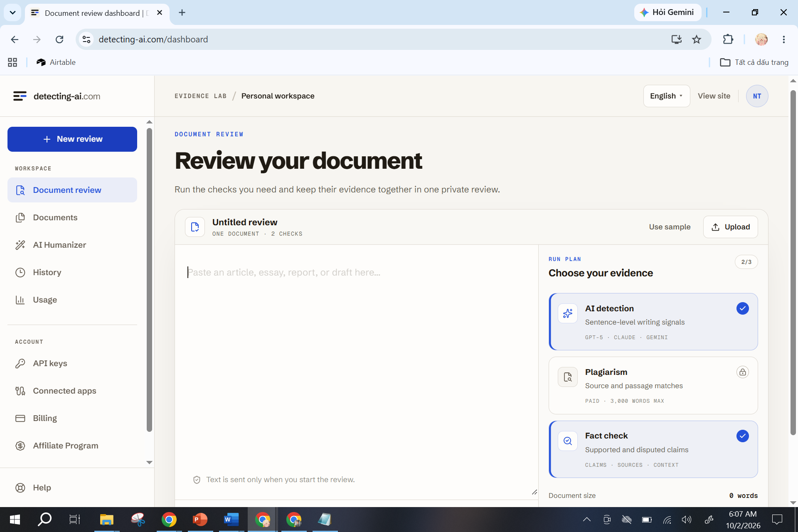The height and width of the screenshot is (532, 798).
Task: Open the Airtable bookmark
Action: [56, 62]
